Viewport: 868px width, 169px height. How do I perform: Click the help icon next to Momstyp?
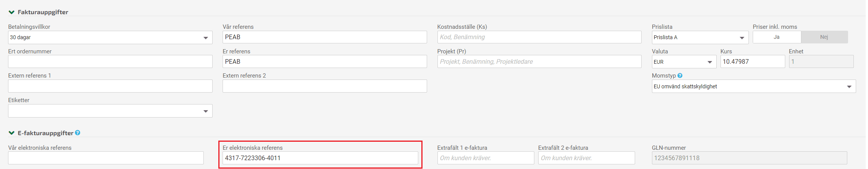tap(680, 76)
